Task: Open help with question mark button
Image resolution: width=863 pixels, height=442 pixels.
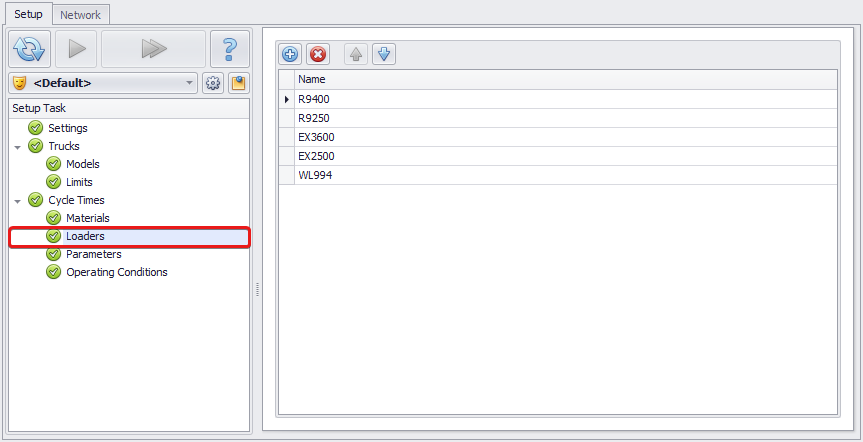Action: click(230, 49)
